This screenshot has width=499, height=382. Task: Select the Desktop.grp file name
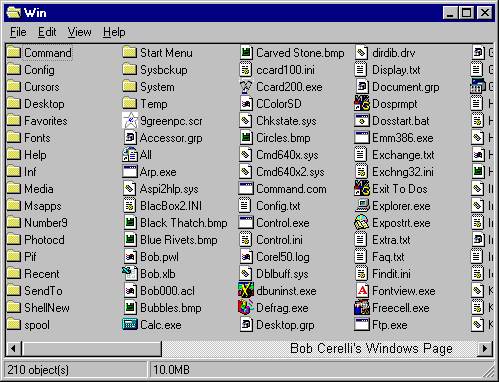pyautogui.click(x=285, y=325)
